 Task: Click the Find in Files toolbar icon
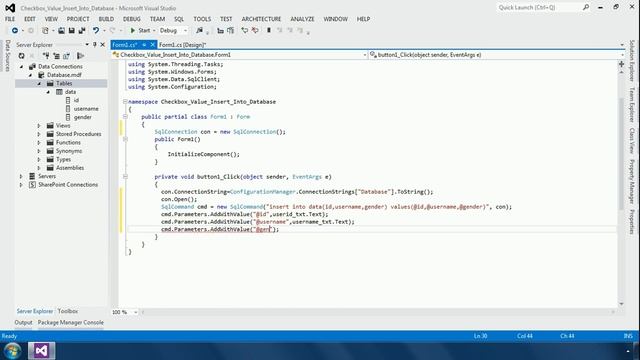tap(199, 31)
